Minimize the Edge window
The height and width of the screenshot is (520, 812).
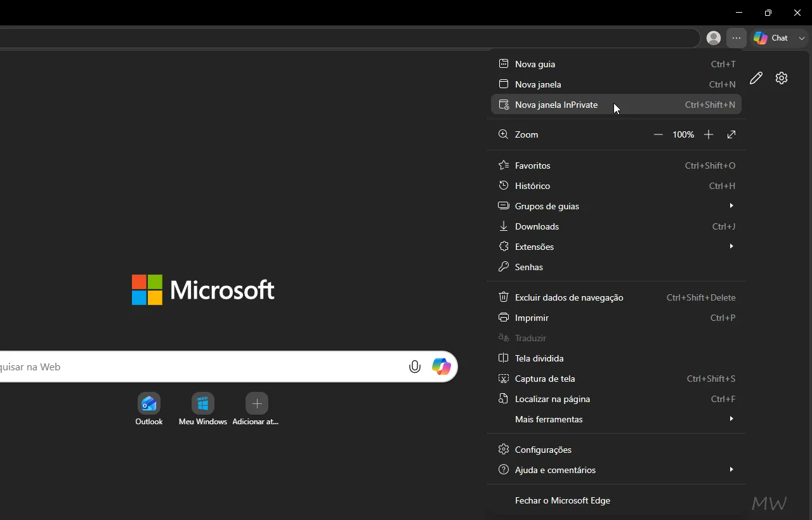[x=739, y=13]
